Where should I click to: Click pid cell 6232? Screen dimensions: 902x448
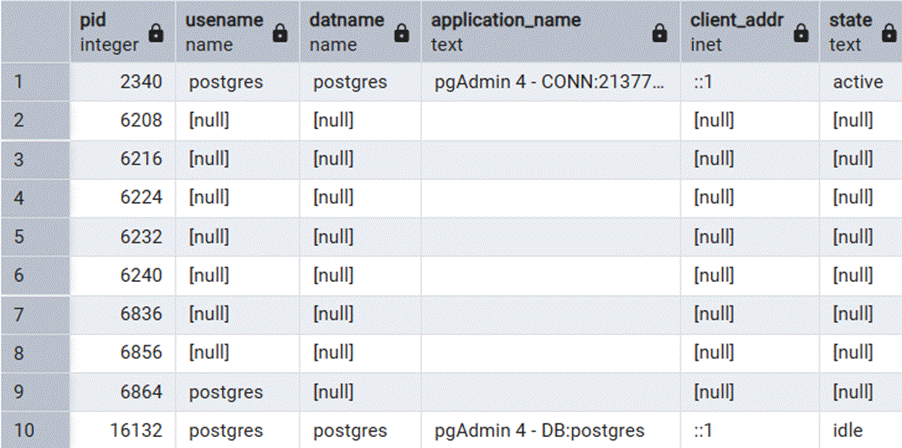[123, 237]
